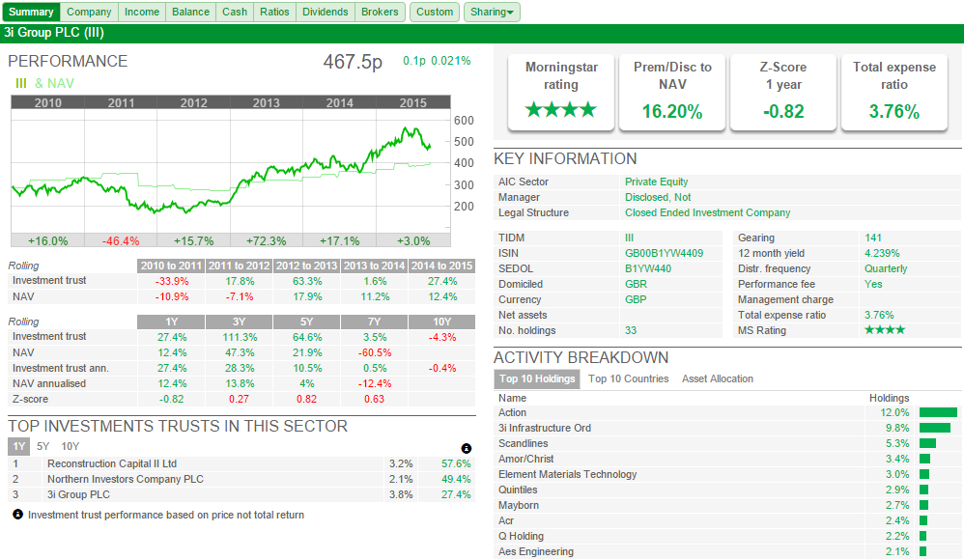The width and height of the screenshot is (964, 560).
Task: Switch sector ranking to 5Y
Action: (43, 446)
